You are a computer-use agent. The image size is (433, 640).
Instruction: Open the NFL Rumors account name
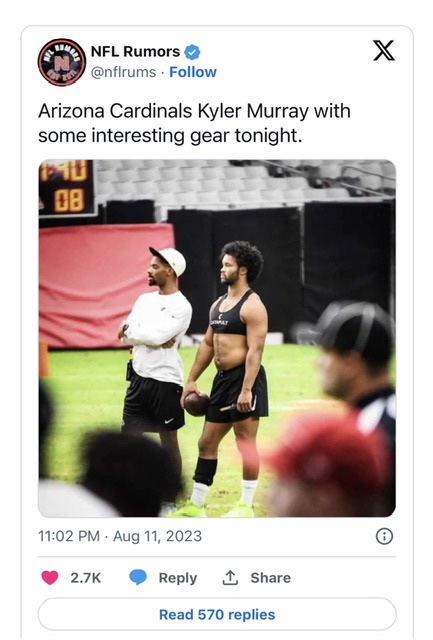pyautogui.click(x=135, y=52)
